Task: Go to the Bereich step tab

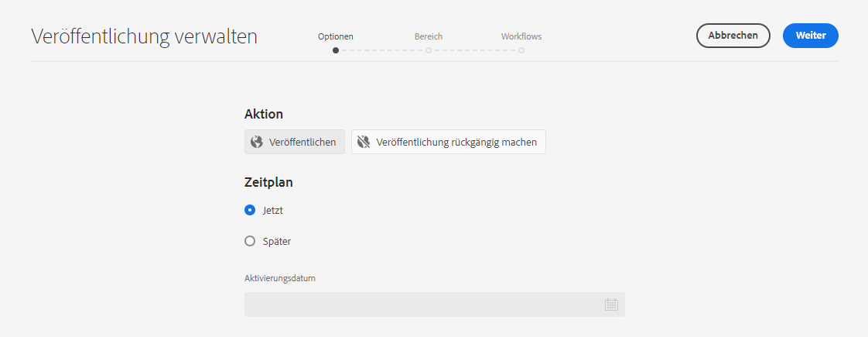Action: click(429, 36)
